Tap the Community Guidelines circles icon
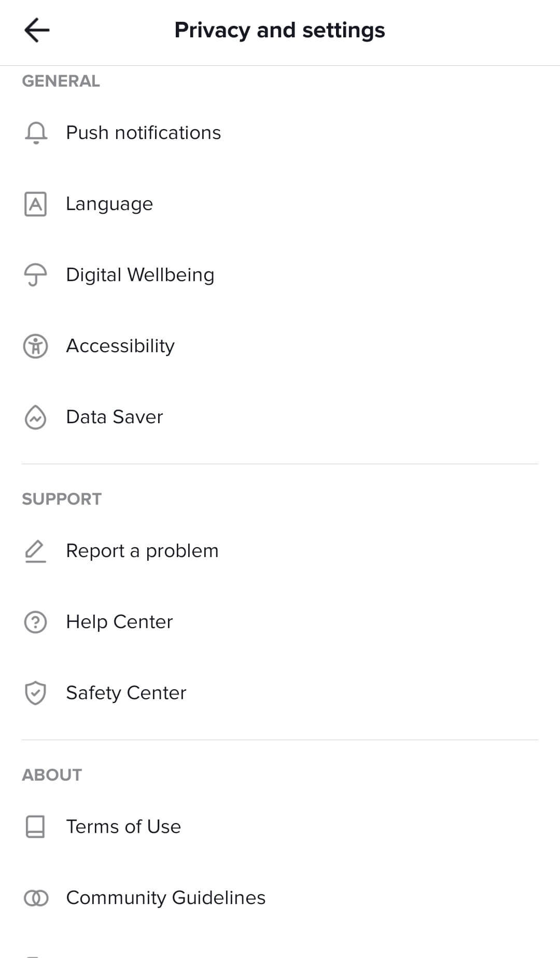This screenshot has width=560, height=958. 36,898
